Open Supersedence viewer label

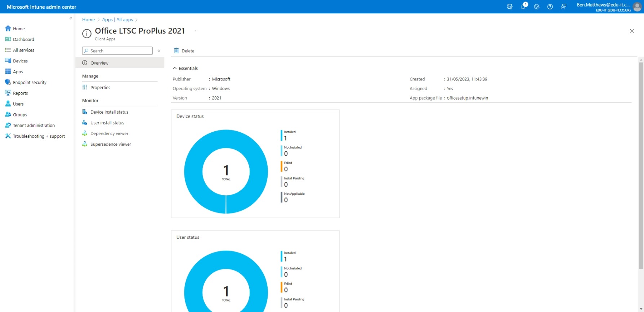point(111,144)
